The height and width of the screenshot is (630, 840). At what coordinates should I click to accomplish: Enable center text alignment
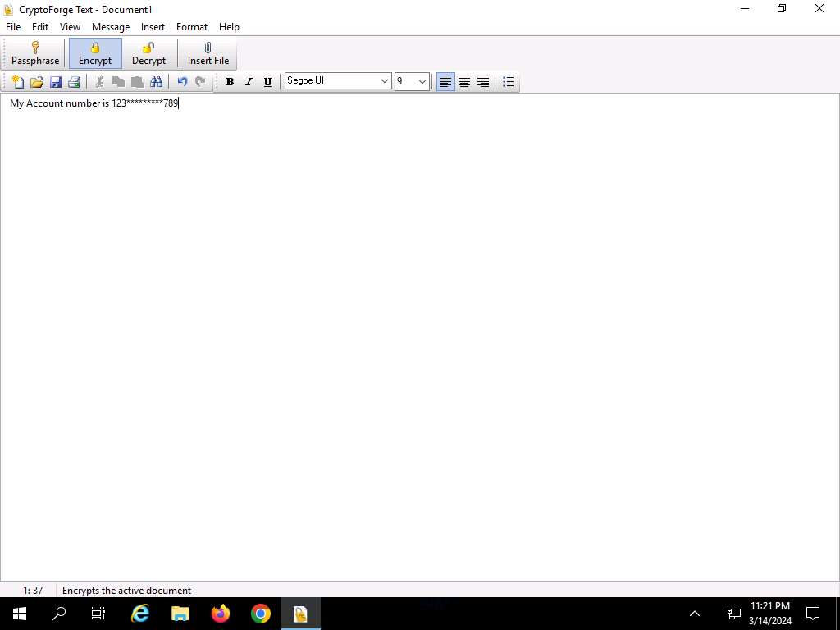[464, 82]
